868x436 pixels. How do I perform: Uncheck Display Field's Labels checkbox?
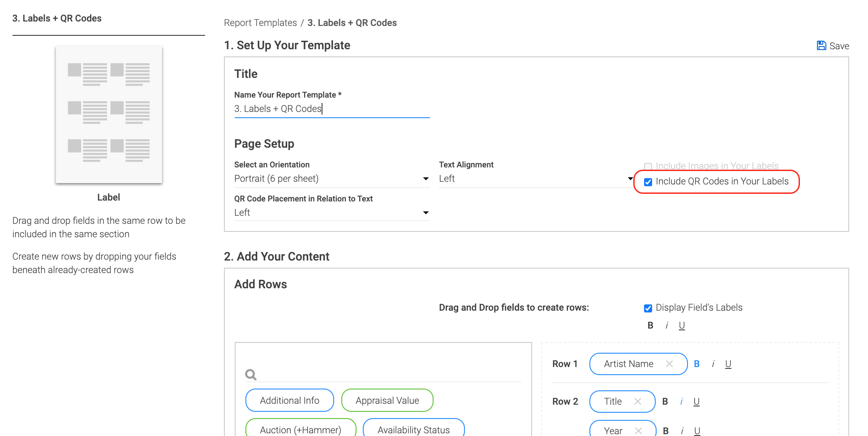click(648, 308)
